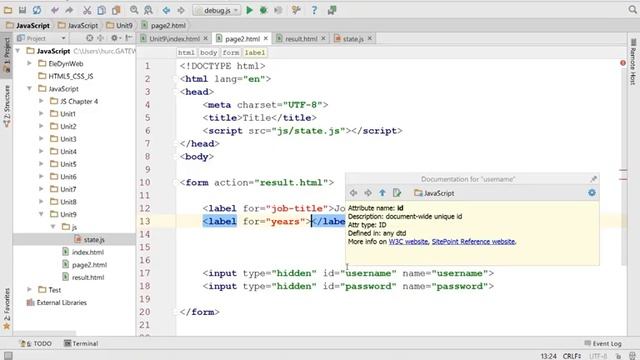Start debugging with the bug icon

264,10
